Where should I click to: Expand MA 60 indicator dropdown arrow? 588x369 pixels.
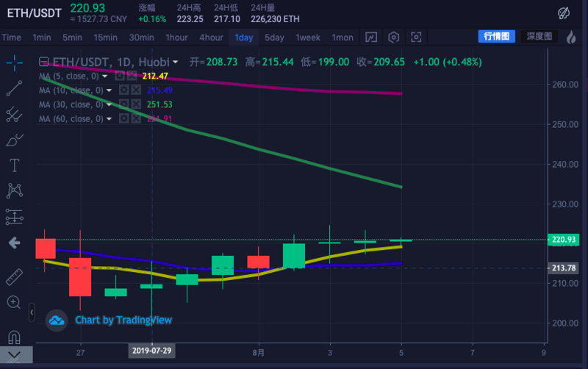[109, 119]
